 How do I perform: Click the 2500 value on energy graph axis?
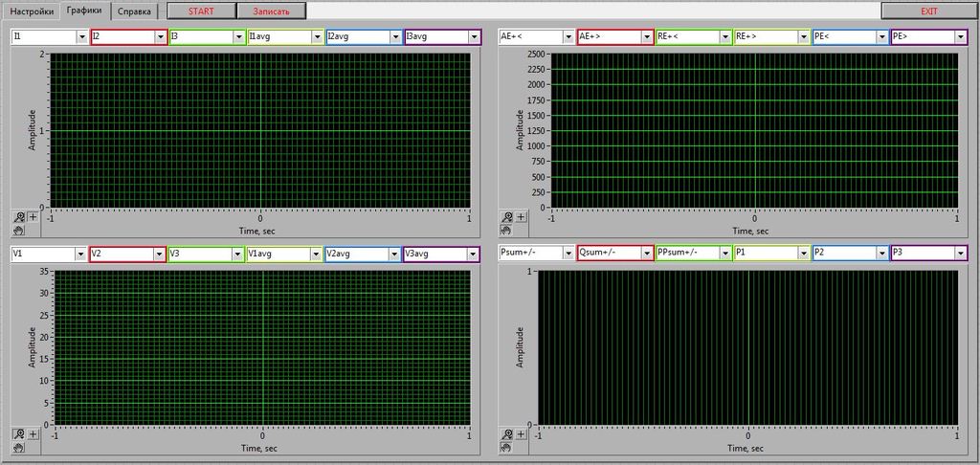pos(538,54)
